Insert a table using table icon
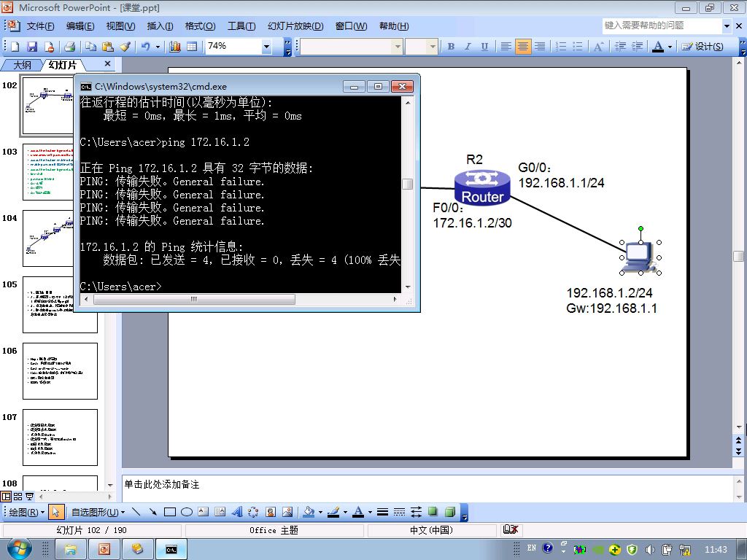Image resolution: width=747 pixels, height=560 pixels. pos(192,46)
